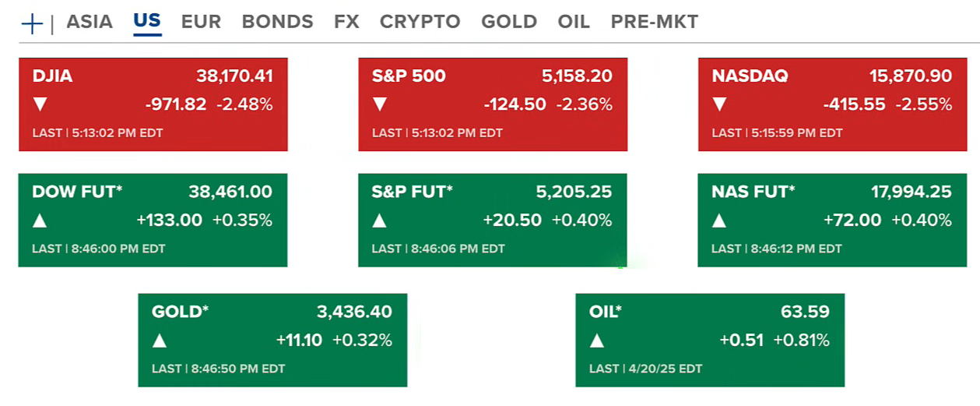Click the GOLD up arrow icon
The width and height of the screenshot is (980, 406).
coord(160,341)
